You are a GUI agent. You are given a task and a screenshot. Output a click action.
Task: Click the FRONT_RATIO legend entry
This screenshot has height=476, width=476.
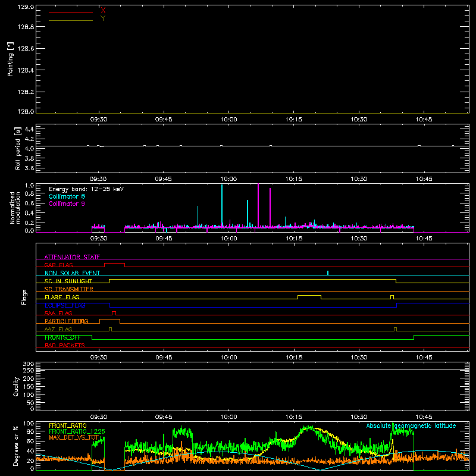coord(68,425)
